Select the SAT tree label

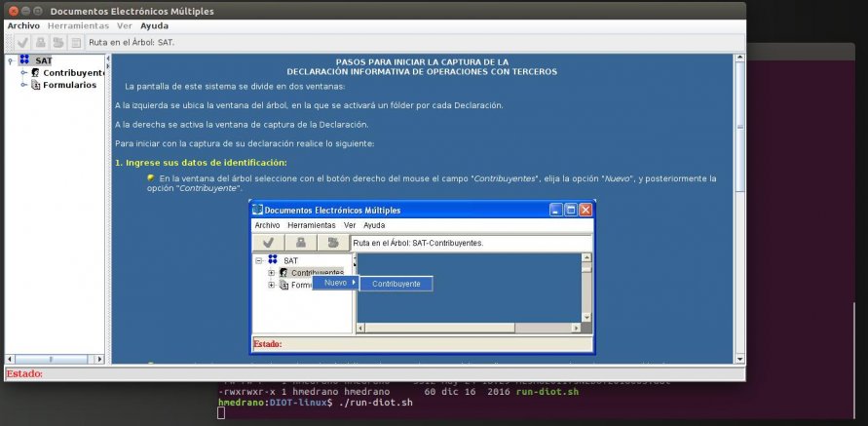43,60
